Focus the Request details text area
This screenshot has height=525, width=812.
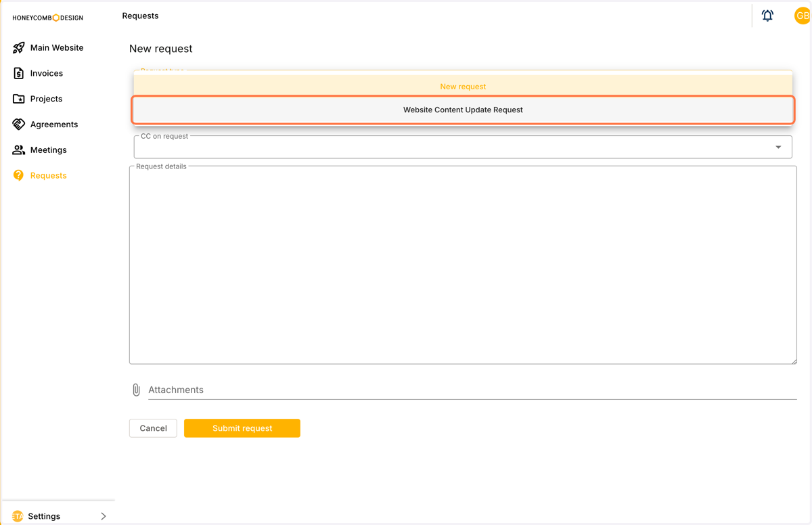[x=463, y=265]
